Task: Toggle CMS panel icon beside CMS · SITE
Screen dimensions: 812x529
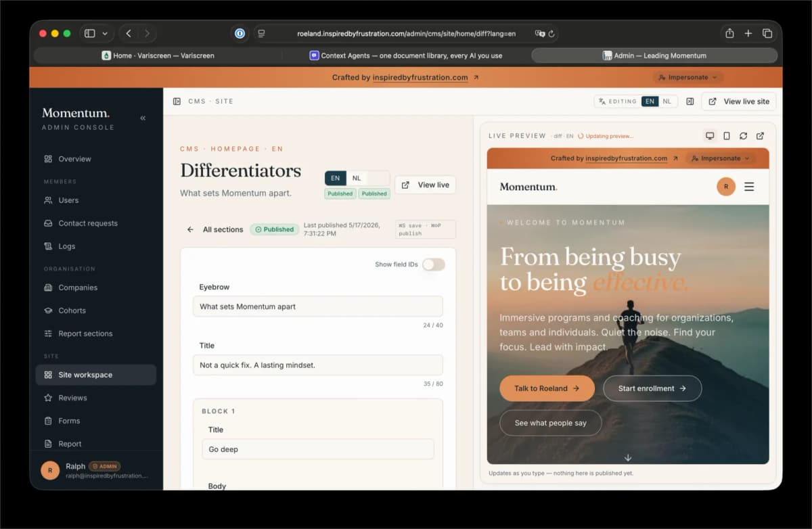Action: point(177,101)
